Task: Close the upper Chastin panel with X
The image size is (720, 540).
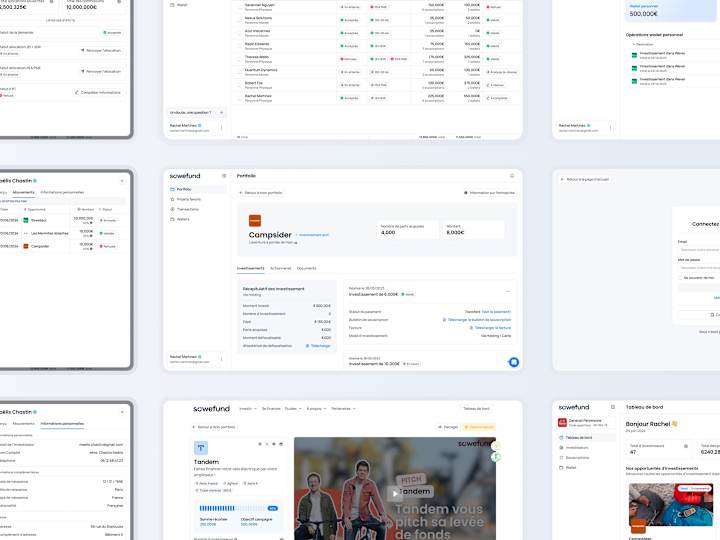Action: (122, 181)
